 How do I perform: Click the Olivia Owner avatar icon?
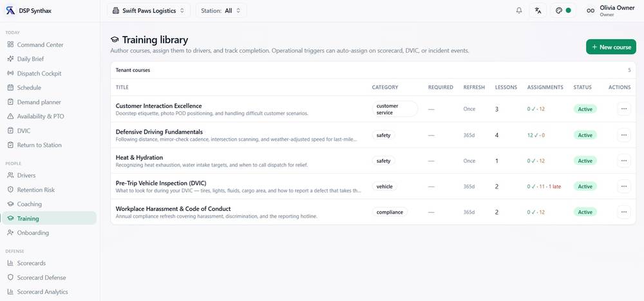(x=591, y=11)
